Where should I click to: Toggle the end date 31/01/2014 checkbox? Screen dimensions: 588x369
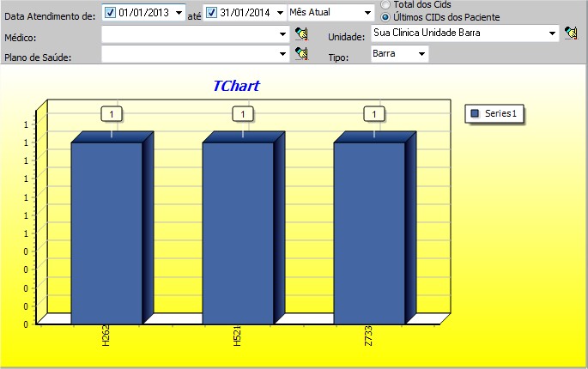click(211, 13)
